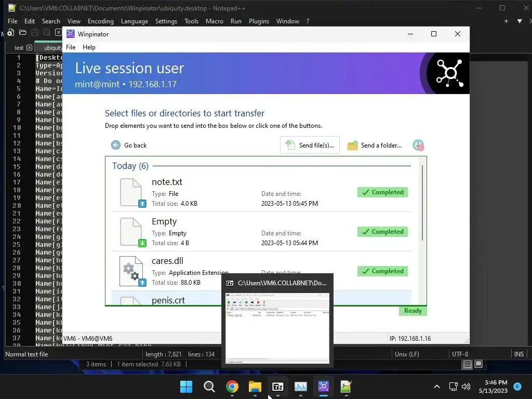Click the Unix (LF) status bar entry

coord(407,354)
